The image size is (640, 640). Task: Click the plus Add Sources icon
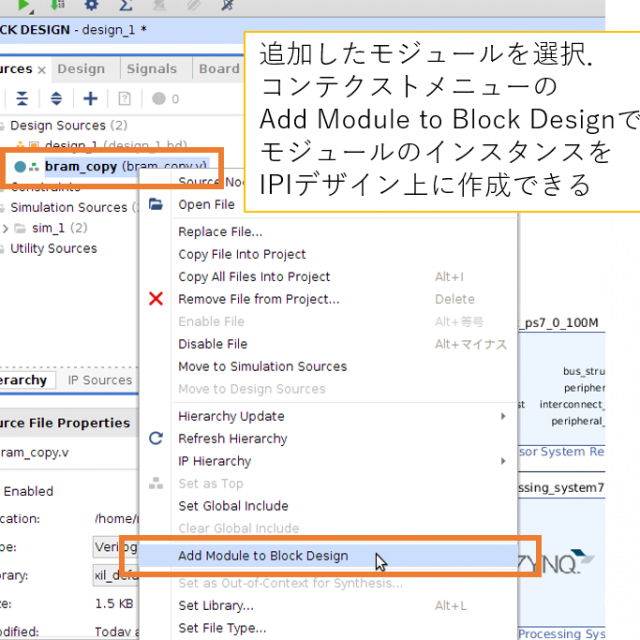[90, 98]
